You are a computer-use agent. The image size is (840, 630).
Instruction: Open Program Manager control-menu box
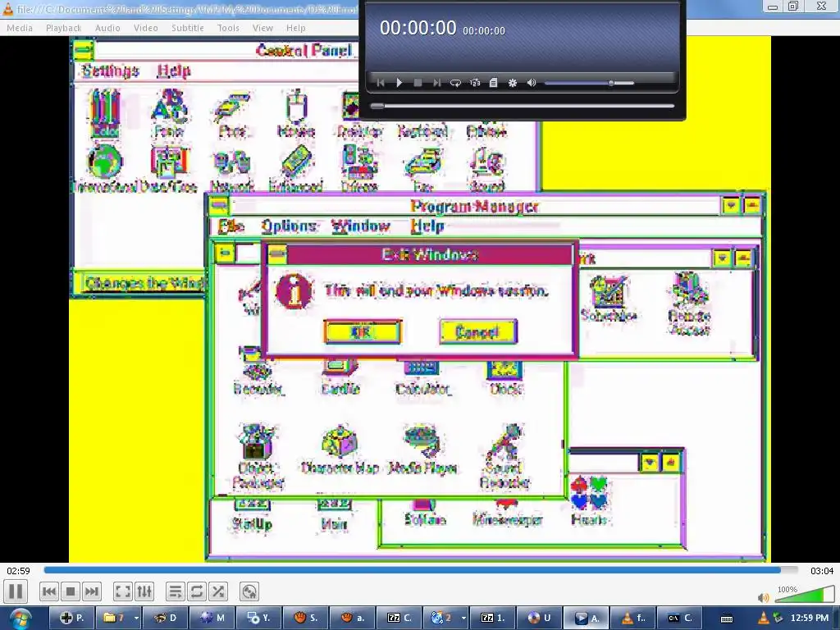pyautogui.click(x=218, y=206)
